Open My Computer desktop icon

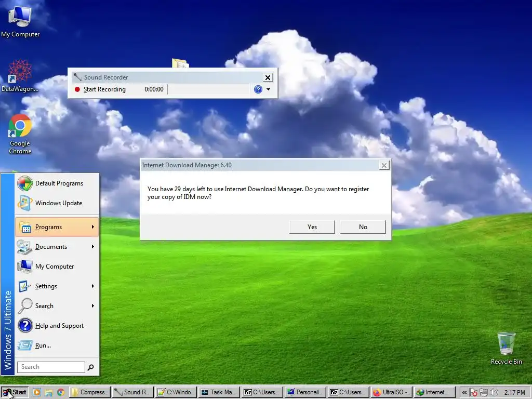pyautogui.click(x=20, y=21)
